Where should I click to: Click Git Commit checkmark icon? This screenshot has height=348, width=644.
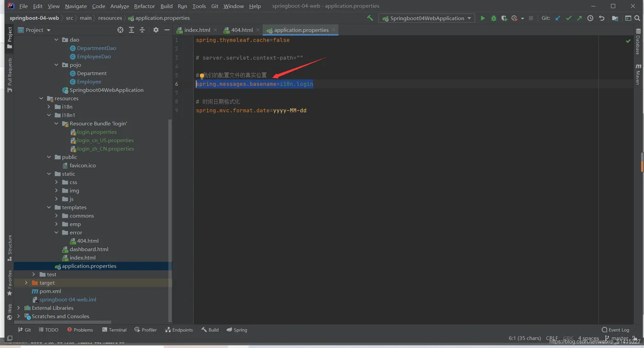[x=569, y=18]
